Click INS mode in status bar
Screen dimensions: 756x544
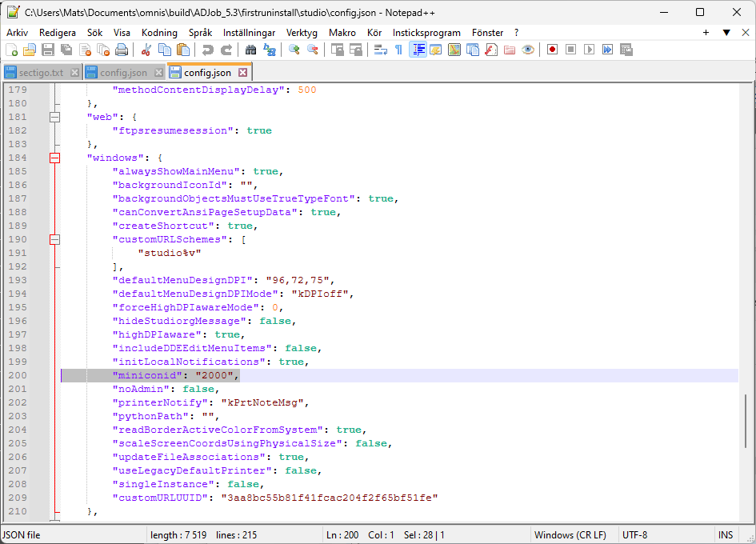[726, 535]
